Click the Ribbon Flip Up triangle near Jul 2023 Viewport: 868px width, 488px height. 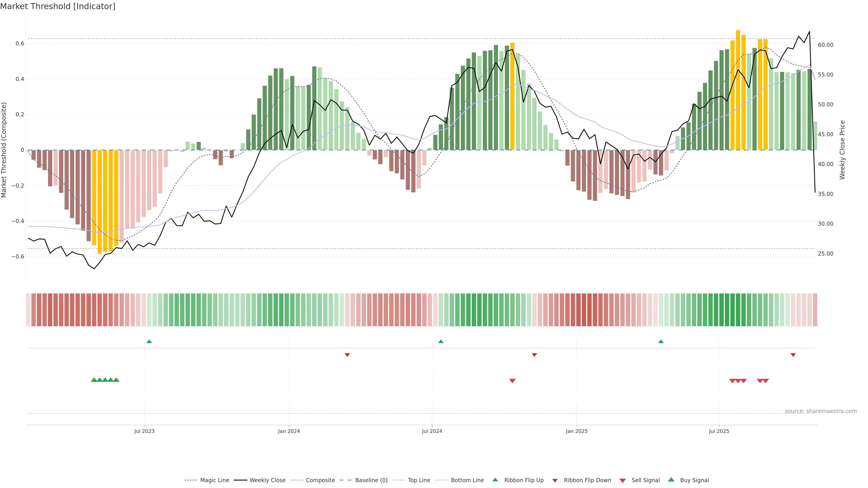[x=149, y=342]
